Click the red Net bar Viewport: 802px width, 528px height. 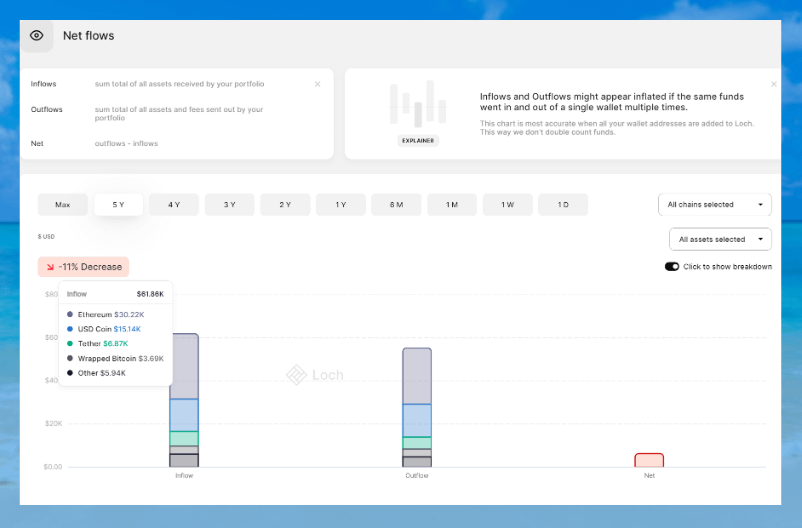tap(649, 460)
